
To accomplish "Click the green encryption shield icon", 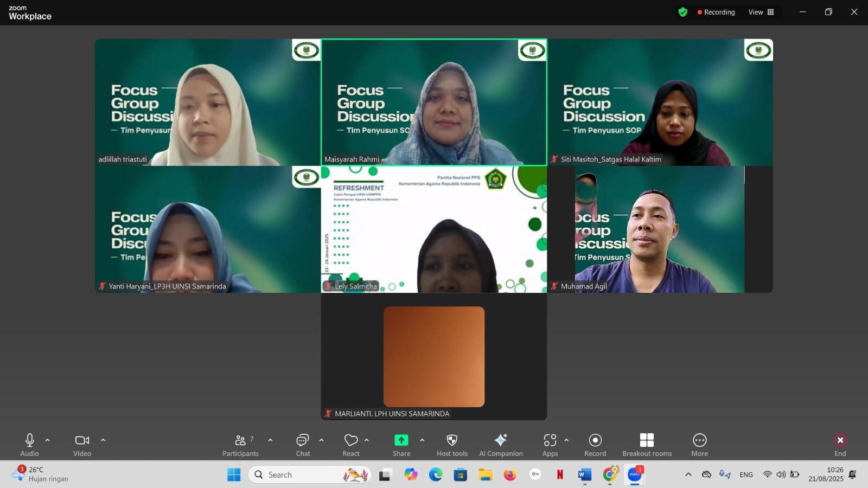I will (683, 12).
